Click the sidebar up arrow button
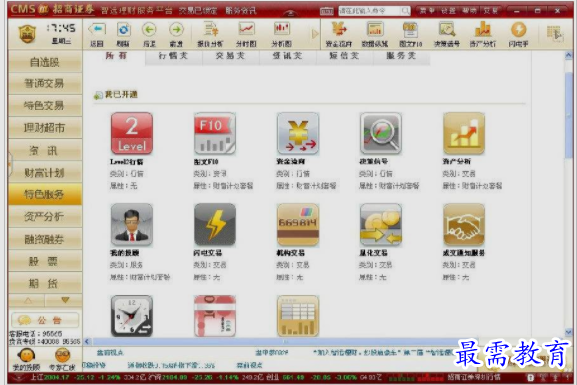 coord(27,300)
